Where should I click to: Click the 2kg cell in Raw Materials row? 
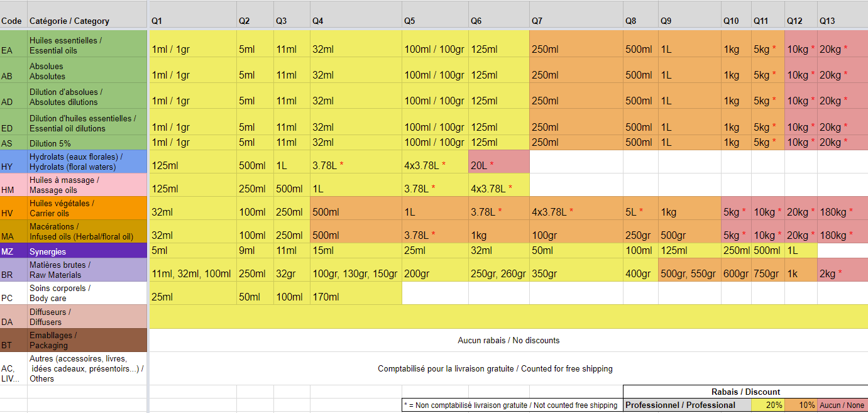pyautogui.click(x=841, y=273)
